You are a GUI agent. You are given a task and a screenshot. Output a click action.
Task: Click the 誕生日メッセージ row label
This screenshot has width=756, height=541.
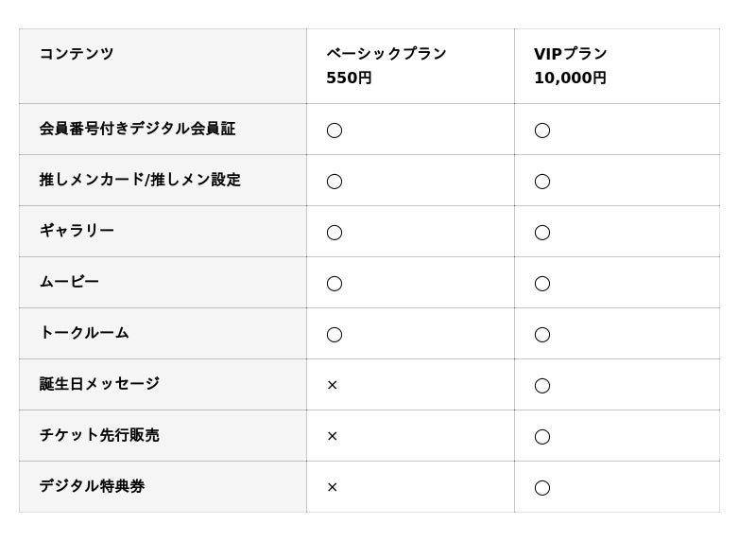99,384
